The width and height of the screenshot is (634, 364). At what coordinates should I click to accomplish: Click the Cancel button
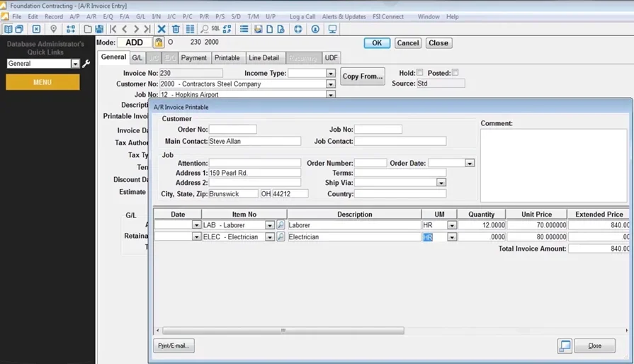(x=407, y=42)
